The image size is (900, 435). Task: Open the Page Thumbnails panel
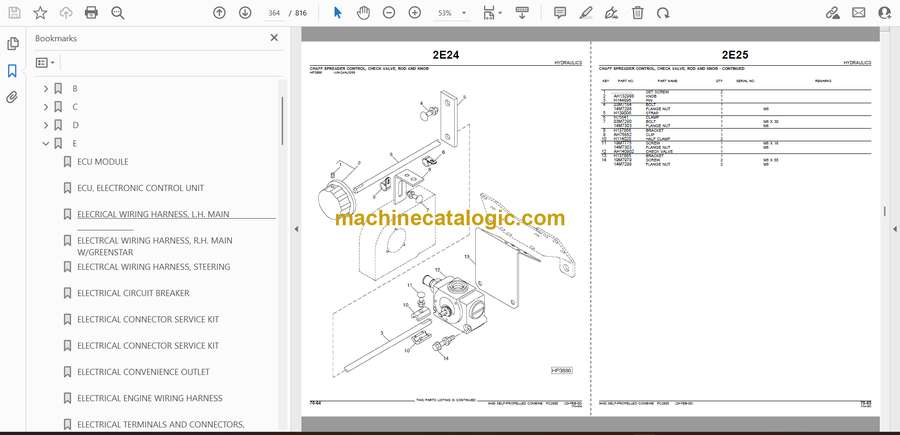[x=12, y=44]
